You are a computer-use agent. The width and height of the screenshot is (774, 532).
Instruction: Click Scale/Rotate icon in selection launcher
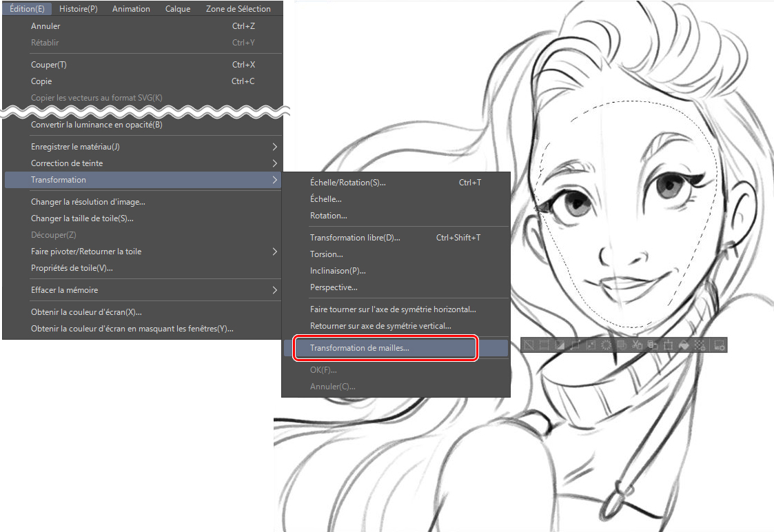coord(667,345)
